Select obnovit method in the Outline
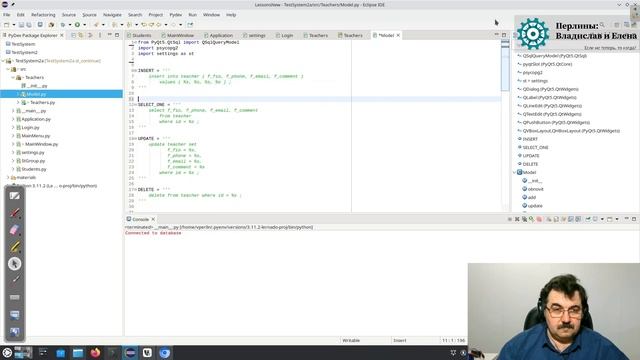Image resolution: width=640 pixels, height=360 pixels. point(536,189)
